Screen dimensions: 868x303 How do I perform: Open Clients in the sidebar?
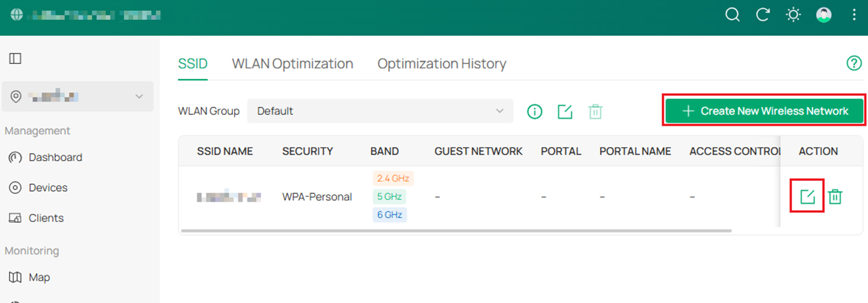pos(46,218)
